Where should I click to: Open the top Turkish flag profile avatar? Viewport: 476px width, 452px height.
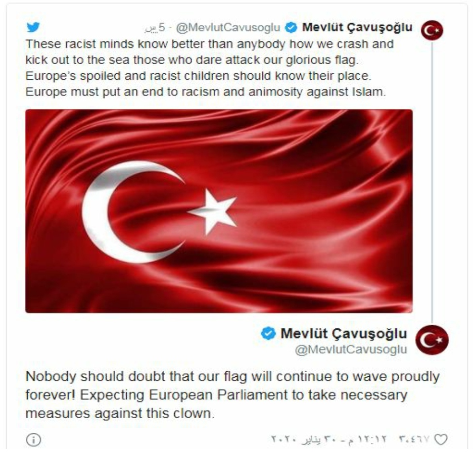[432, 30]
